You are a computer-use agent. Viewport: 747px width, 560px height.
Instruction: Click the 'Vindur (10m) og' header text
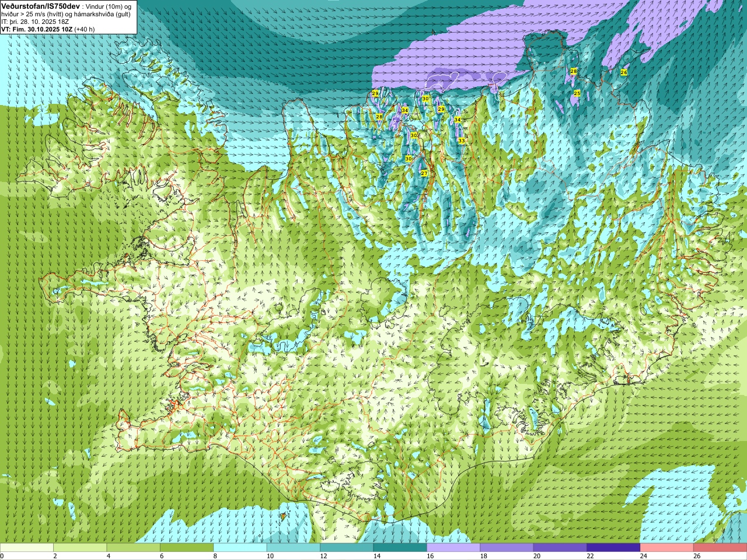[x=109, y=6]
